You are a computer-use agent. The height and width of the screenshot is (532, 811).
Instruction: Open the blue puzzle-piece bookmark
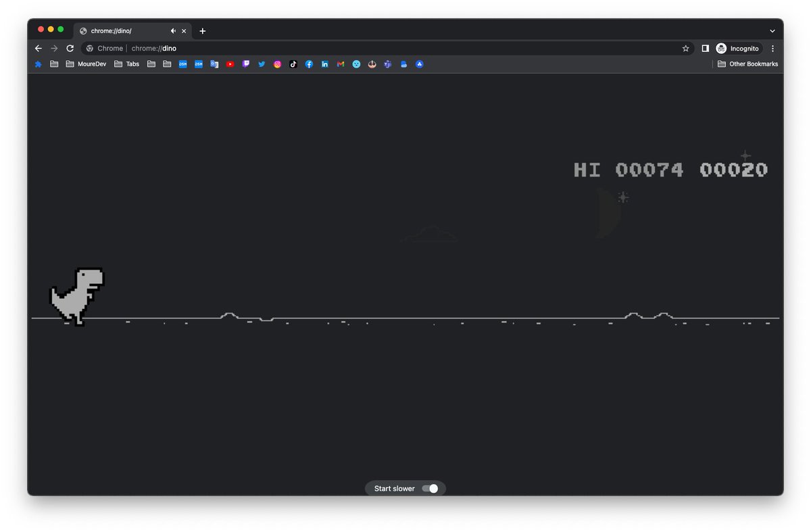(39, 64)
